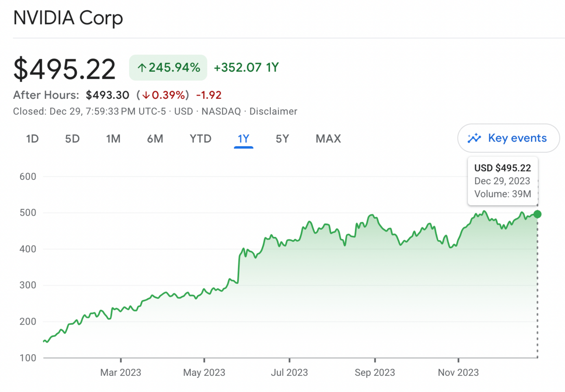
Task: Click the USD $495.22 tooltip price
Action: [x=502, y=168]
